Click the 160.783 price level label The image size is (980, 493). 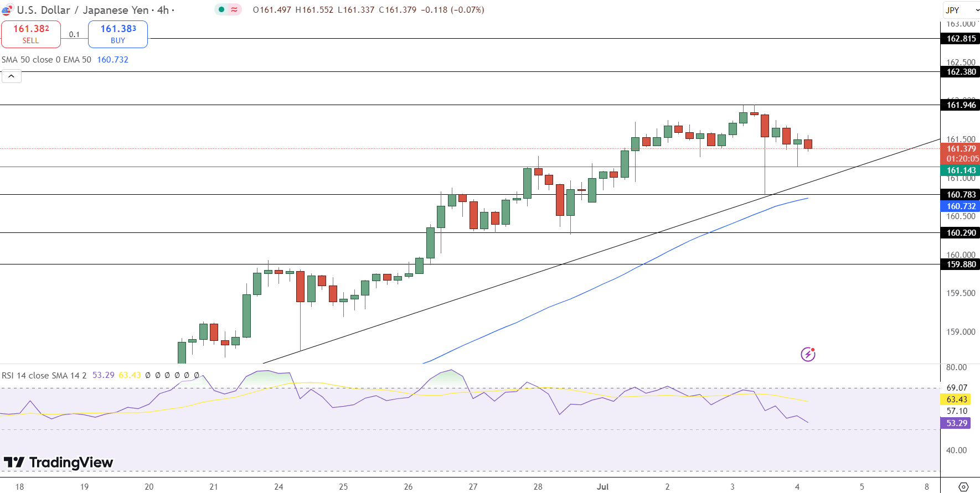[961, 195]
